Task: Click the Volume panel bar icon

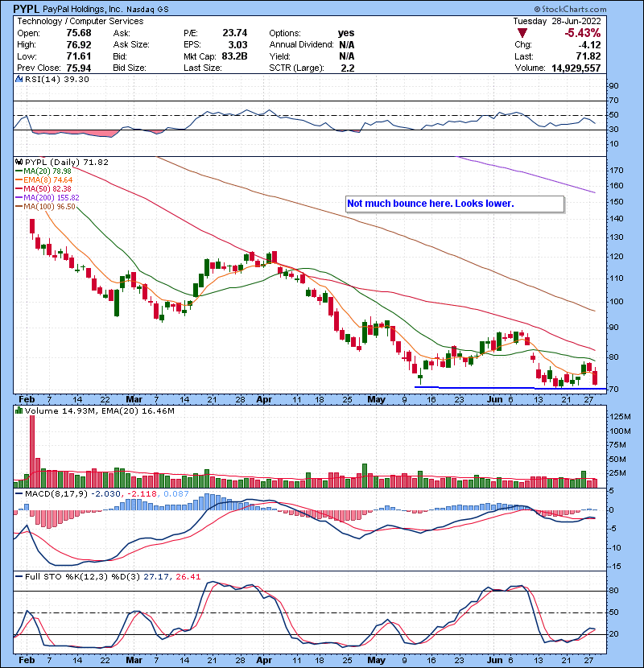Action: (19, 410)
